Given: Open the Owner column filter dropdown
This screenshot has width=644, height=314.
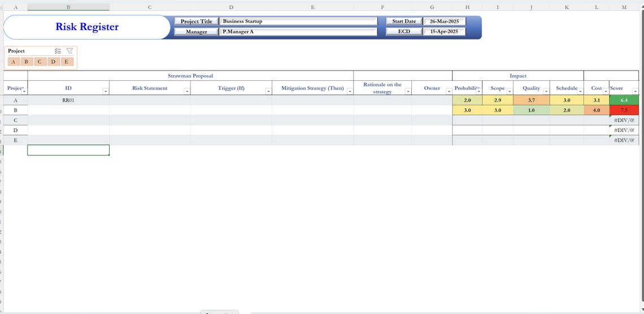Looking at the screenshot, I should click(x=449, y=91).
